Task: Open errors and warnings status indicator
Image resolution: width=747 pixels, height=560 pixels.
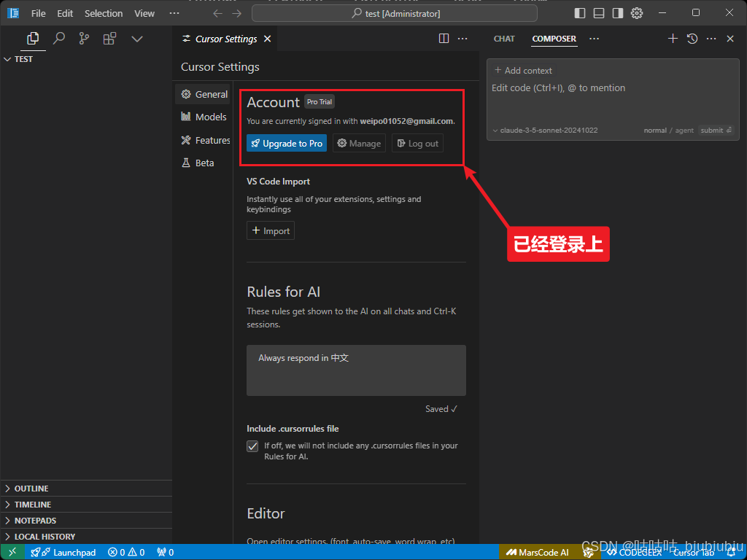Action: tap(126, 553)
